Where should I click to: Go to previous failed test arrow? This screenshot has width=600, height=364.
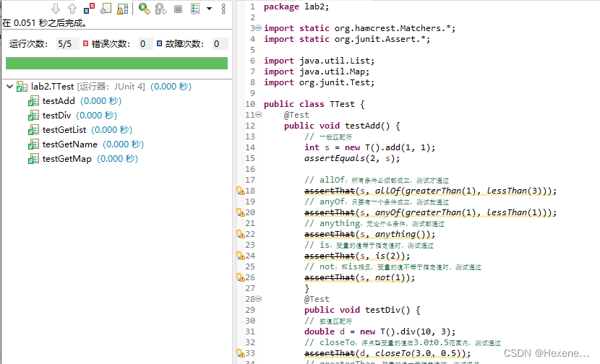click(72, 9)
